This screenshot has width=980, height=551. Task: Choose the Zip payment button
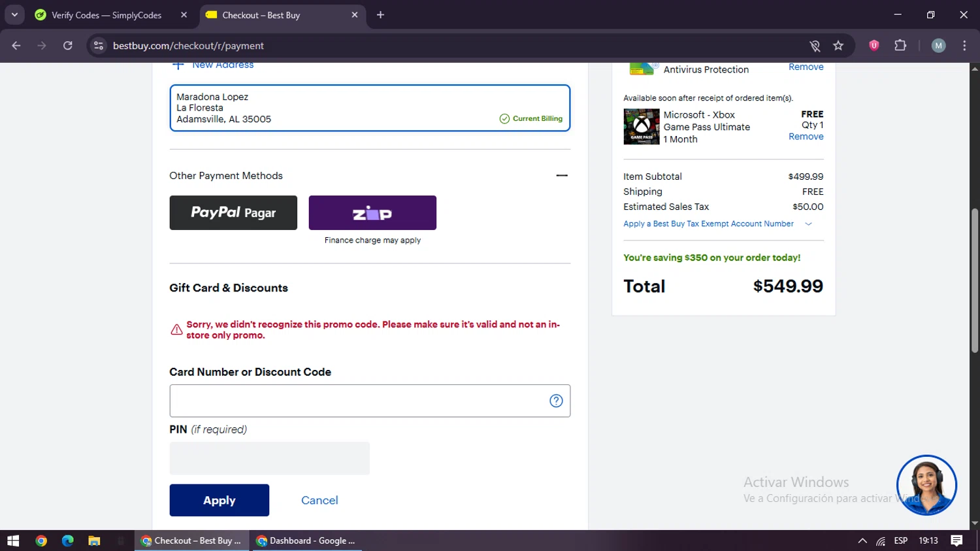point(372,212)
